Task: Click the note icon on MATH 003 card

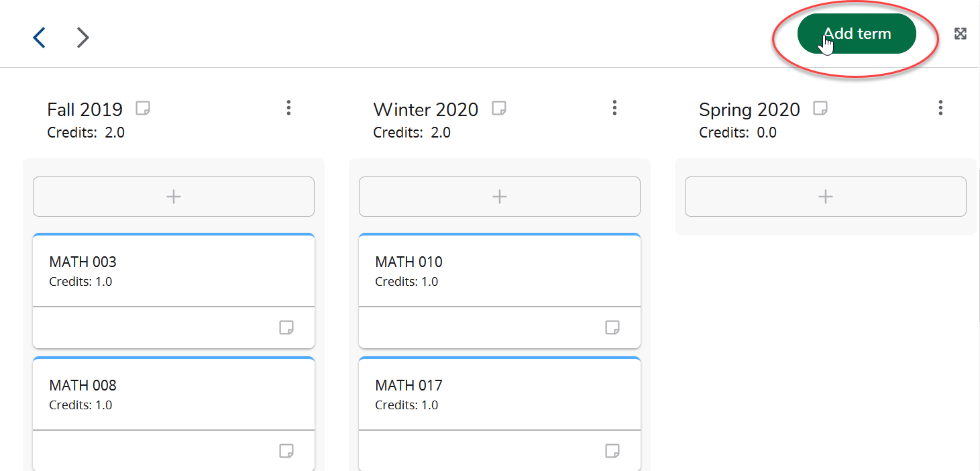Action: (x=286, y=327)
